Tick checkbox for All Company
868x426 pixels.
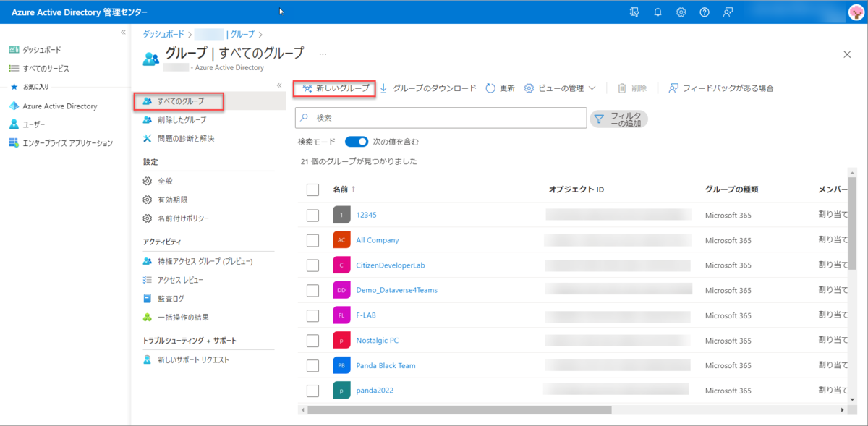point(312,240)
